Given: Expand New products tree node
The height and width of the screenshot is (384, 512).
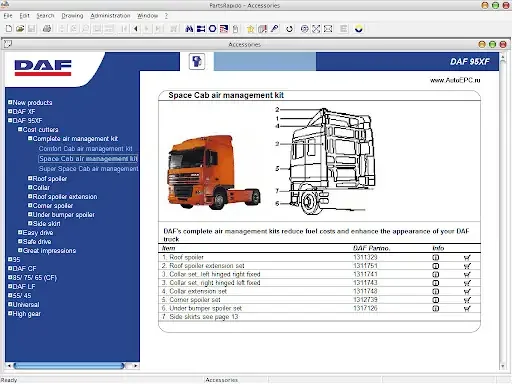Looking at the screenshot, I should tap(10, 102).
